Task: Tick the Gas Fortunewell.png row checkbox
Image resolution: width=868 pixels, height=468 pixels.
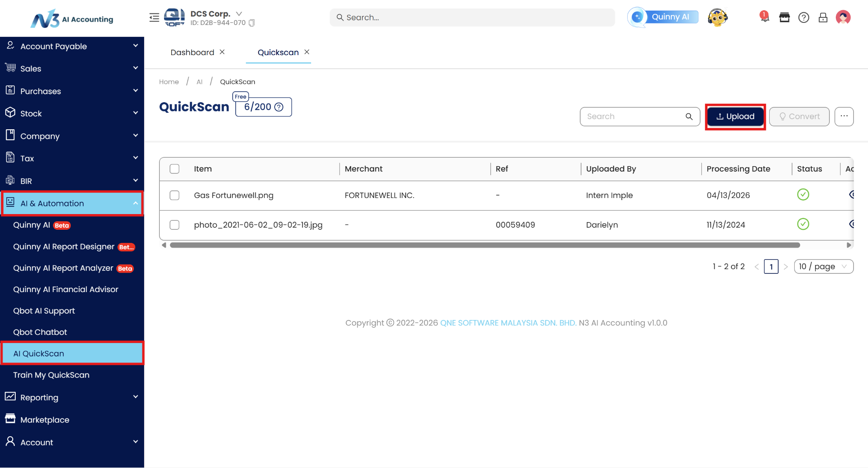Action: tap(175, 195)
